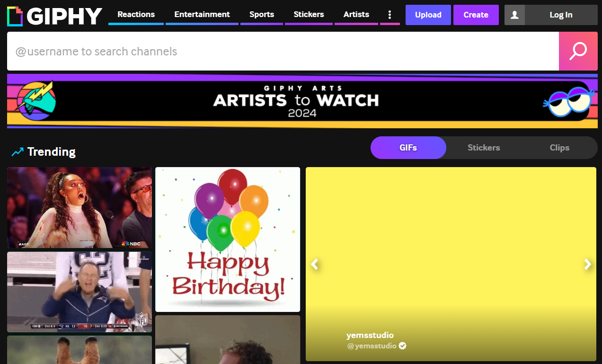
Task: Open the Reactions category
Action: 136,15
